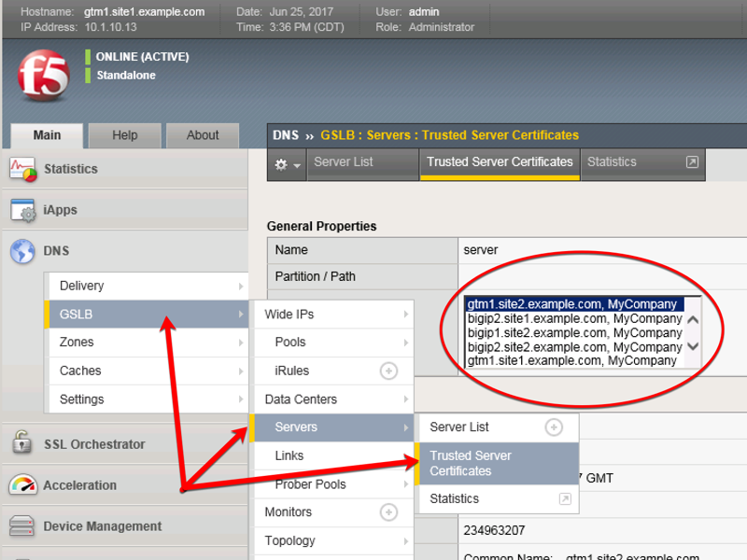The image size is (747, 560).
Task: Click the hostname gtm1.site1.example.com
Action: tap(145, 12)
